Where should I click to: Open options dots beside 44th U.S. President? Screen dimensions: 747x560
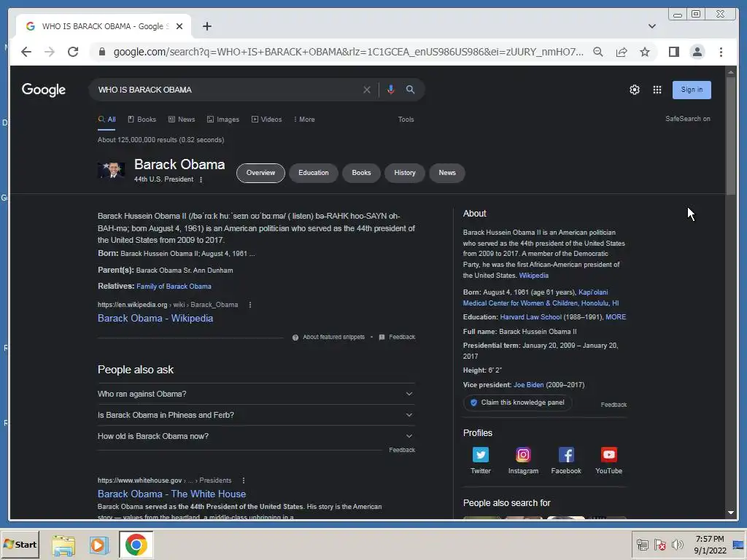point(201,179)
